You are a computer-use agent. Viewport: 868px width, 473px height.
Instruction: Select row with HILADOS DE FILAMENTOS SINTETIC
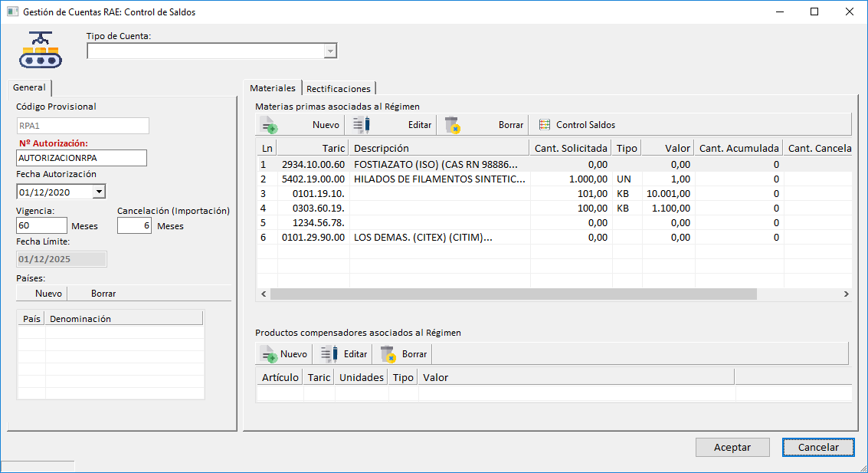point(440,179)
